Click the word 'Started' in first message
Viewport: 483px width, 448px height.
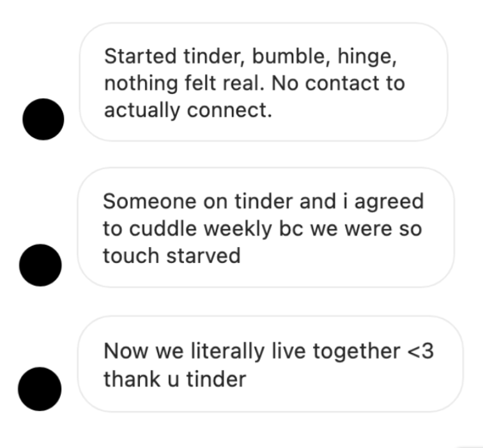point(141,56)
